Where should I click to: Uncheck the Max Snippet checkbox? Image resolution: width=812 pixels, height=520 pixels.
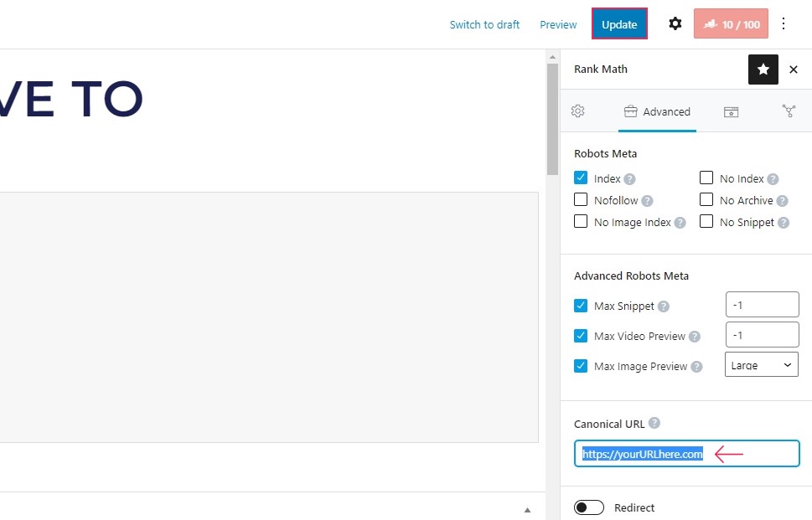581,306
